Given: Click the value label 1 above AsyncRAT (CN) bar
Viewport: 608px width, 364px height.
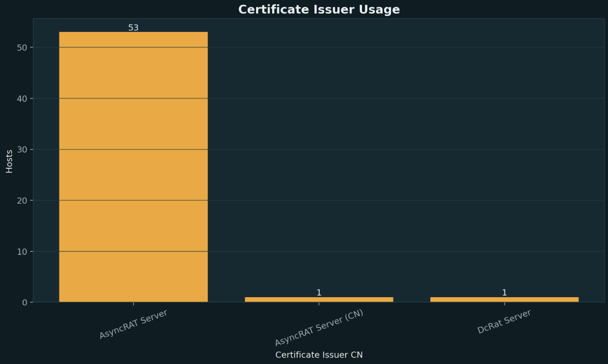Looking at the screenshot, I should pyautogui.click(x=319, y=293).
